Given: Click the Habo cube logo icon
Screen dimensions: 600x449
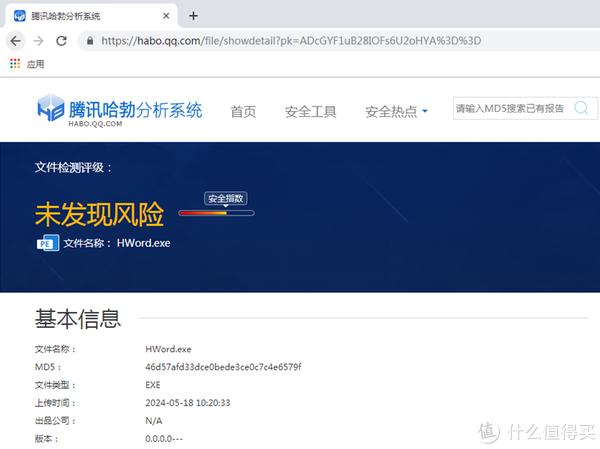Looking at the screenshot, I should tap(51, 108).
